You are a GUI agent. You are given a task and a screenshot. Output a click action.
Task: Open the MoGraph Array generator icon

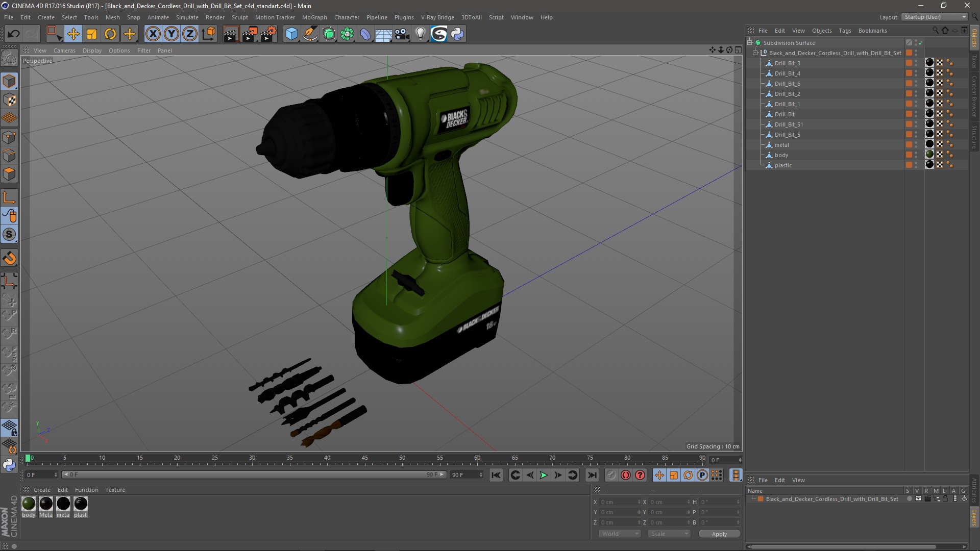click(x=347, y=34)
